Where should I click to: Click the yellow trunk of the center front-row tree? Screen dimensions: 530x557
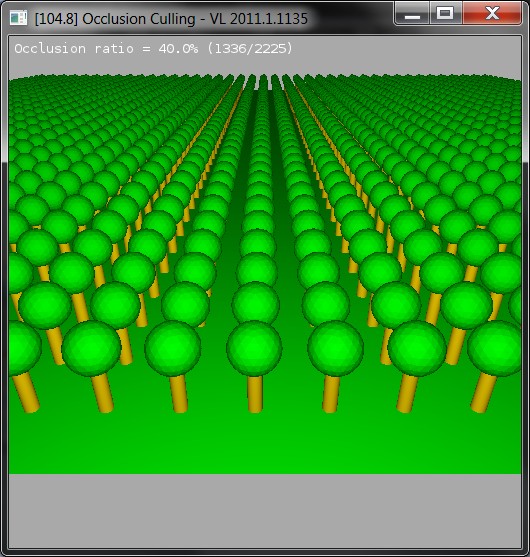(x=255, y=394)
